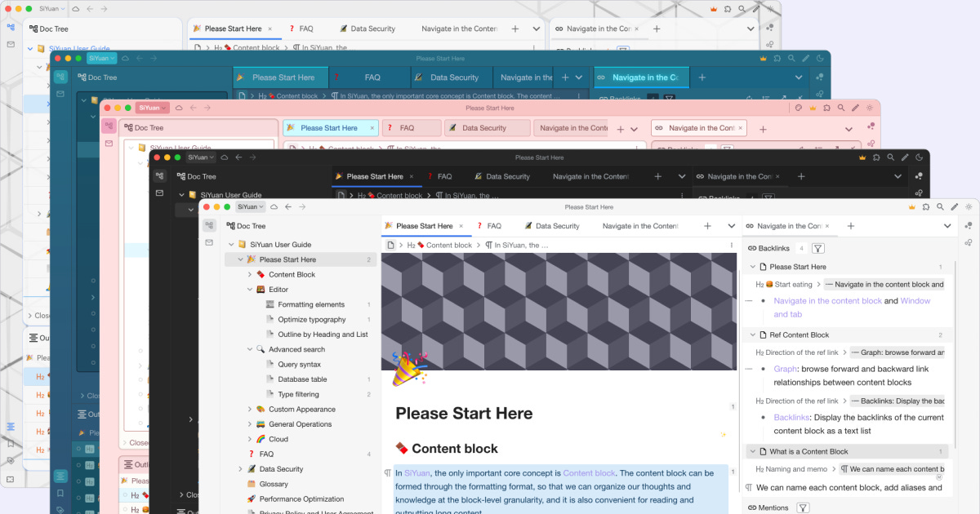Open the global graph icon in front window right dock

point(969,225)
